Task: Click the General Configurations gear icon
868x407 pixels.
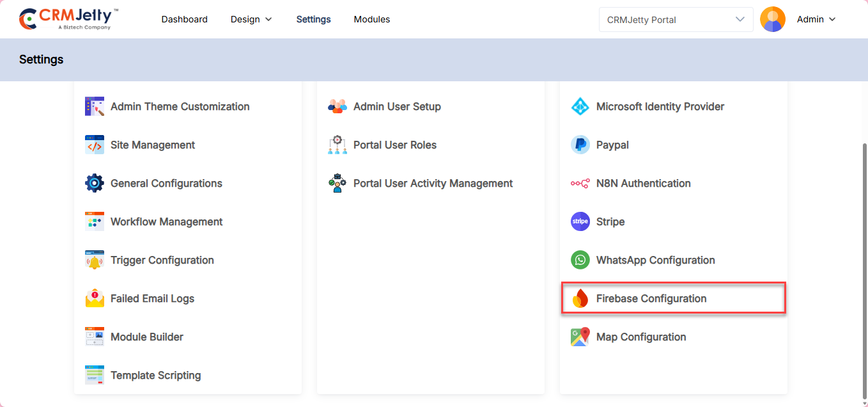Action: click(x=95, y=184)
